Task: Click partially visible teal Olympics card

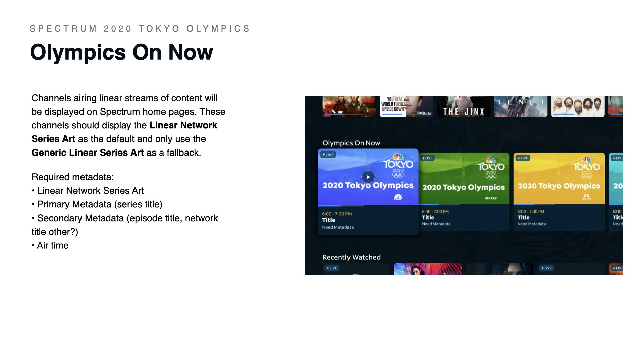Action: 616,181
